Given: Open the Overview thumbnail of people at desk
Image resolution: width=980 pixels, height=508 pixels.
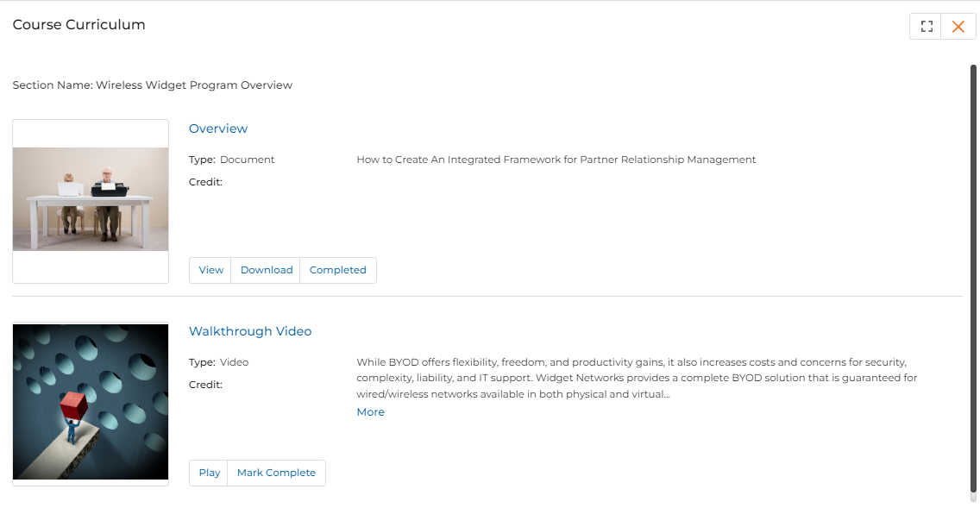Looking at the screenshot, I should pos(91,199).
